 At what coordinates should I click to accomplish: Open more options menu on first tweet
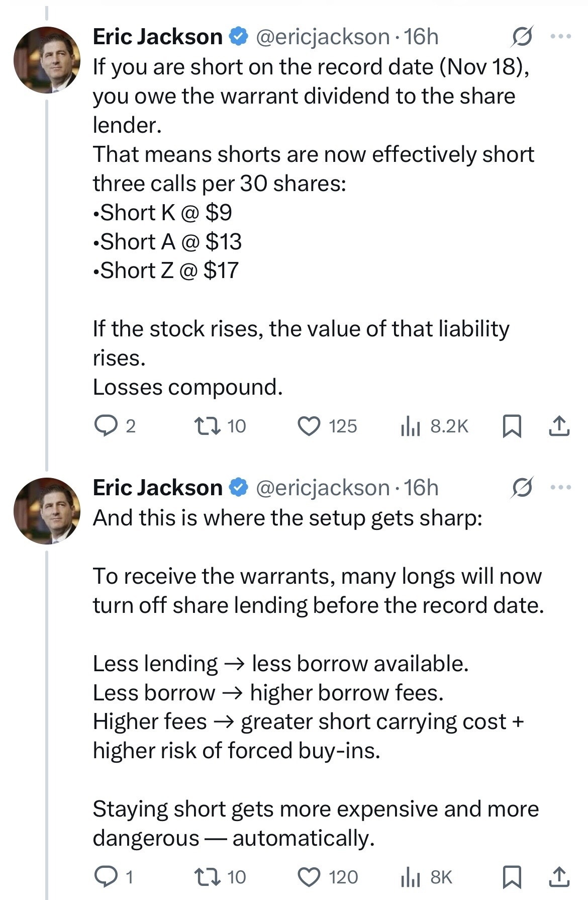pyautogui.click(x=561, y=36)
